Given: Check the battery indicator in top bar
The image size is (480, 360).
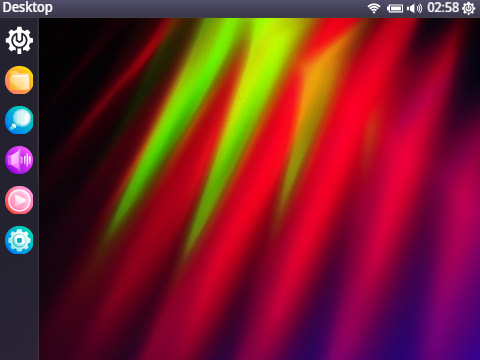Looking at the screenshot, I should click(395, 8).
